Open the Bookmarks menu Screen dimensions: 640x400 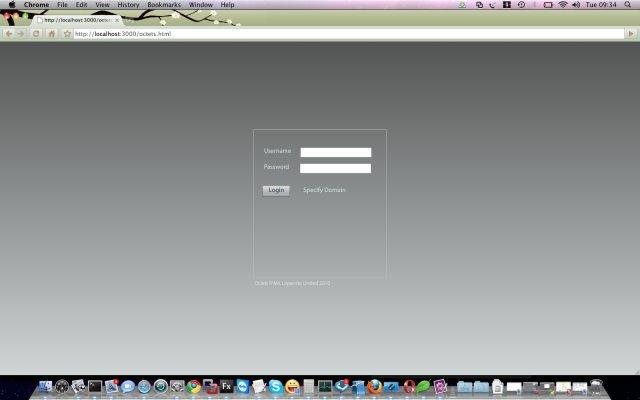[164, 4]
